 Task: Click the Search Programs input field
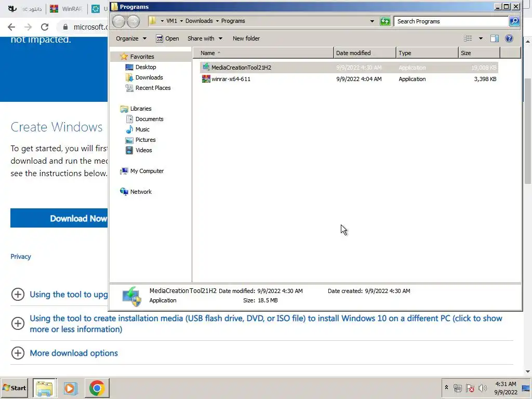[x=451, y=21]
